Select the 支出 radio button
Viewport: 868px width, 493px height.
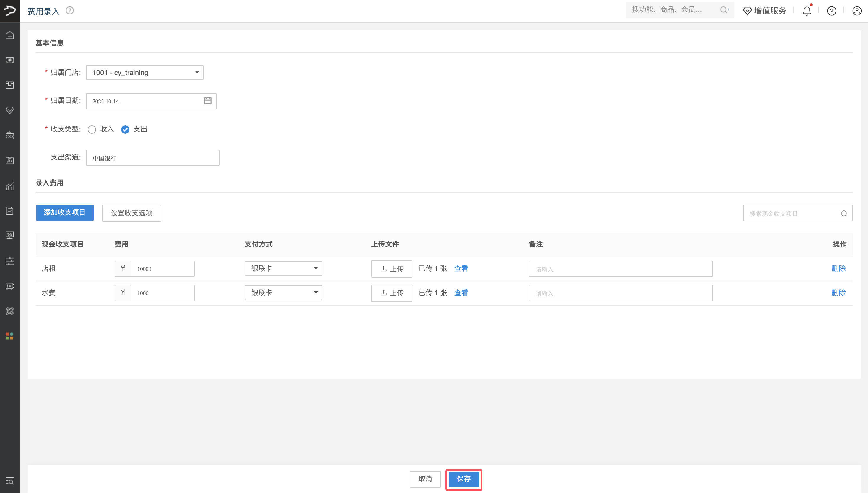tap(125, 129)
